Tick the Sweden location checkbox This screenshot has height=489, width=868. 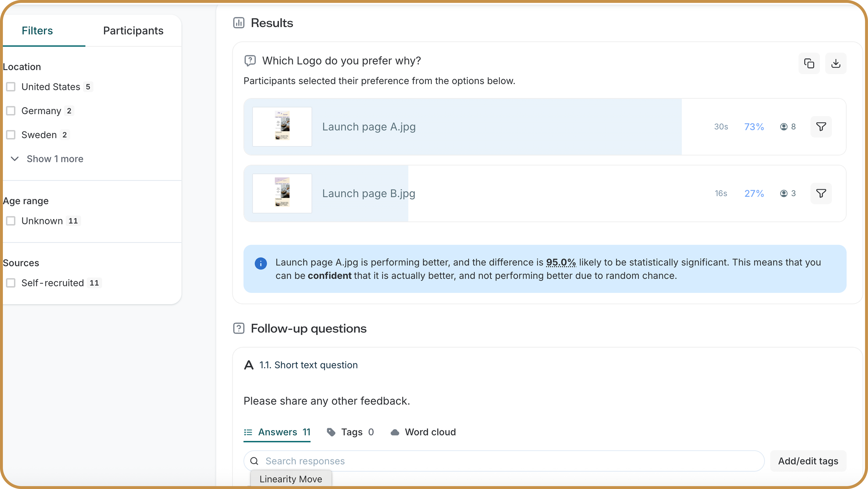point(11,135)
